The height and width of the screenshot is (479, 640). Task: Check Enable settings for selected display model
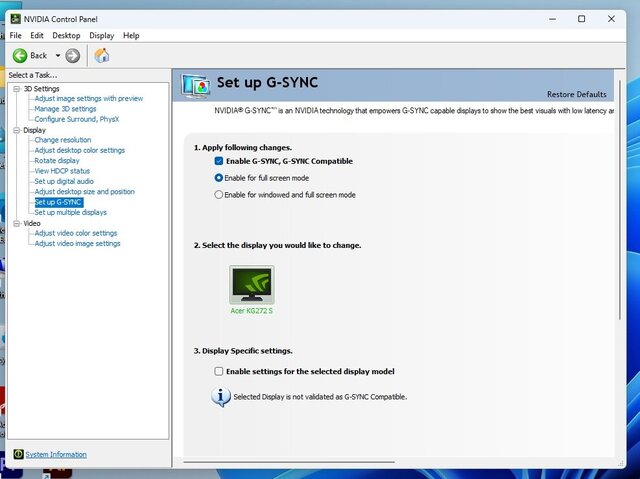[x=219, y=371]
